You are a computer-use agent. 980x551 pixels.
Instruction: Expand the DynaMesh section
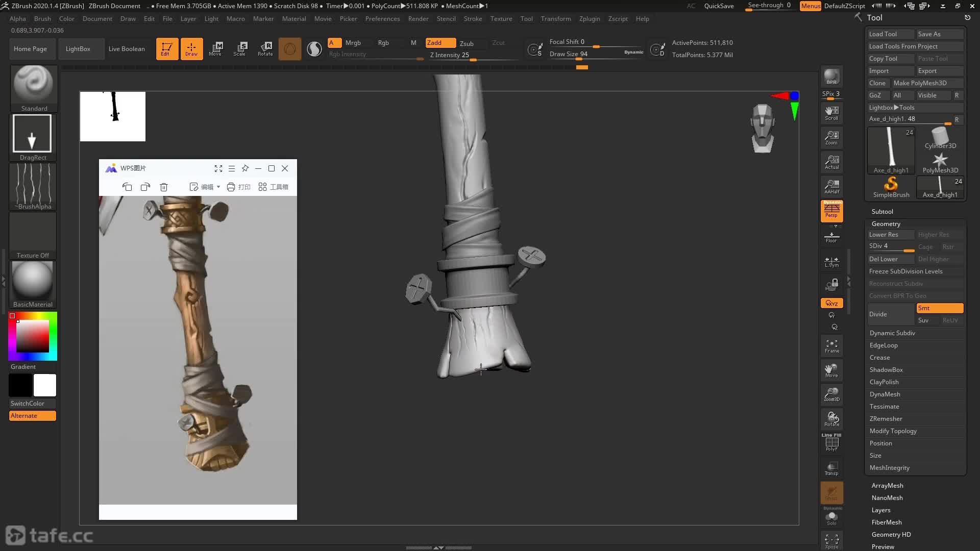885,394
